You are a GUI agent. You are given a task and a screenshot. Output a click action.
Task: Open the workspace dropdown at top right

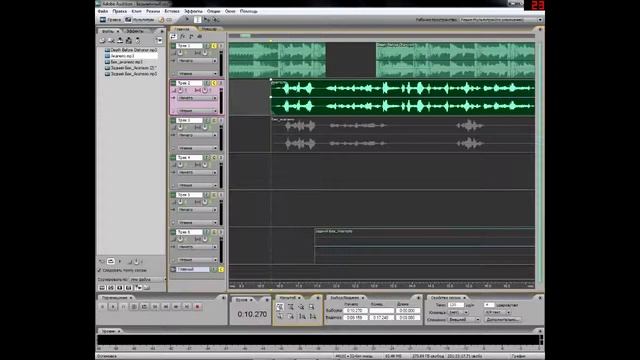(501, 20)
